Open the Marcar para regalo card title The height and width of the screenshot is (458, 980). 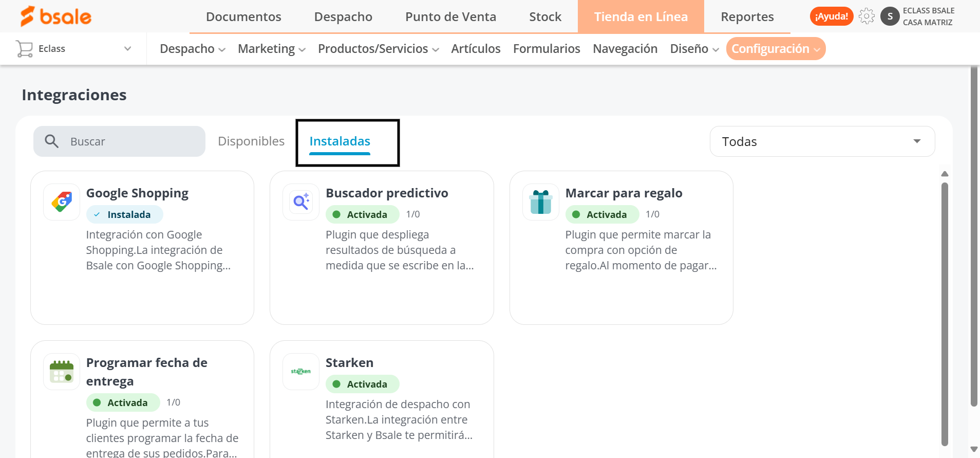[x=624, y=193]
